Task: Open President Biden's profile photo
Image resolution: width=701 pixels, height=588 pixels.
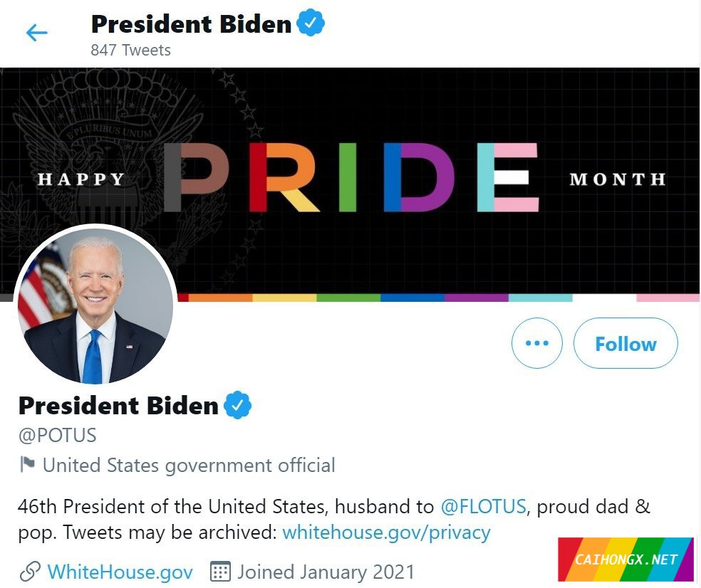Action: click(x=95, y=305)
